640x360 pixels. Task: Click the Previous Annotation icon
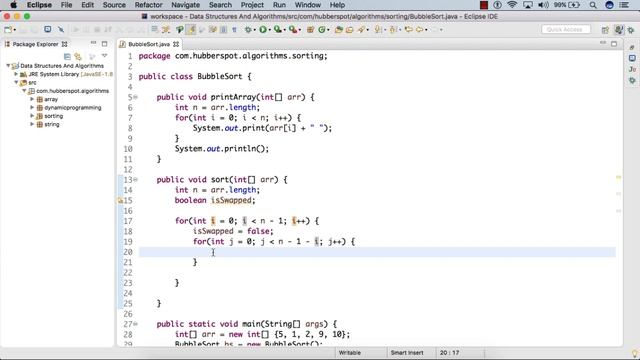(393, 29)
